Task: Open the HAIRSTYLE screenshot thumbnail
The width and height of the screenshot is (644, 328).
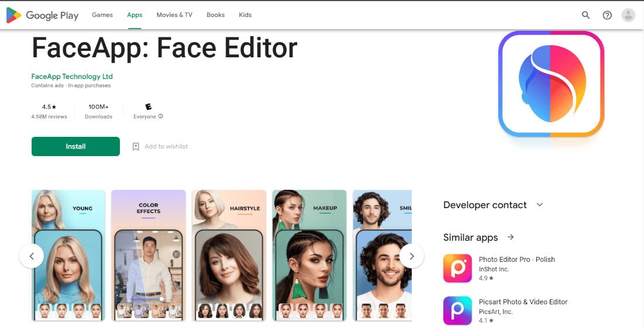Action: 229,256
